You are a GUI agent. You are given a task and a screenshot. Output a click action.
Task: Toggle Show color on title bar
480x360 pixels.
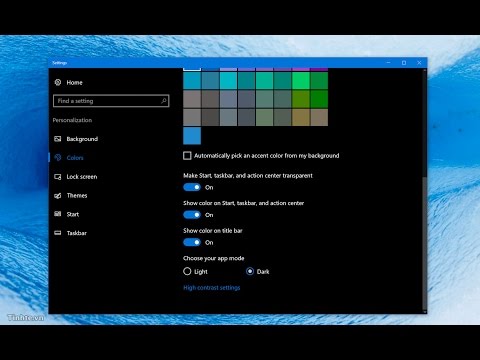192,242
